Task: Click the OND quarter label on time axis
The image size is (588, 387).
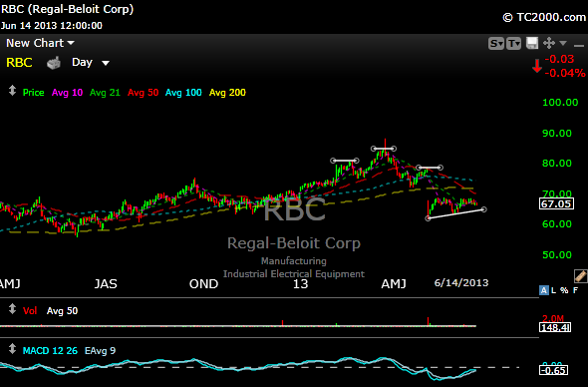Action: tap(203, 284)
